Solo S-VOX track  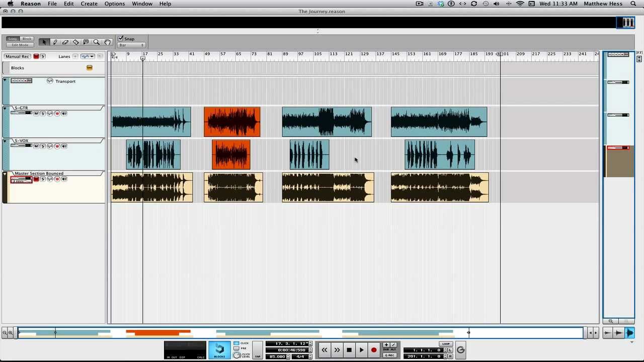pos(43,146)
